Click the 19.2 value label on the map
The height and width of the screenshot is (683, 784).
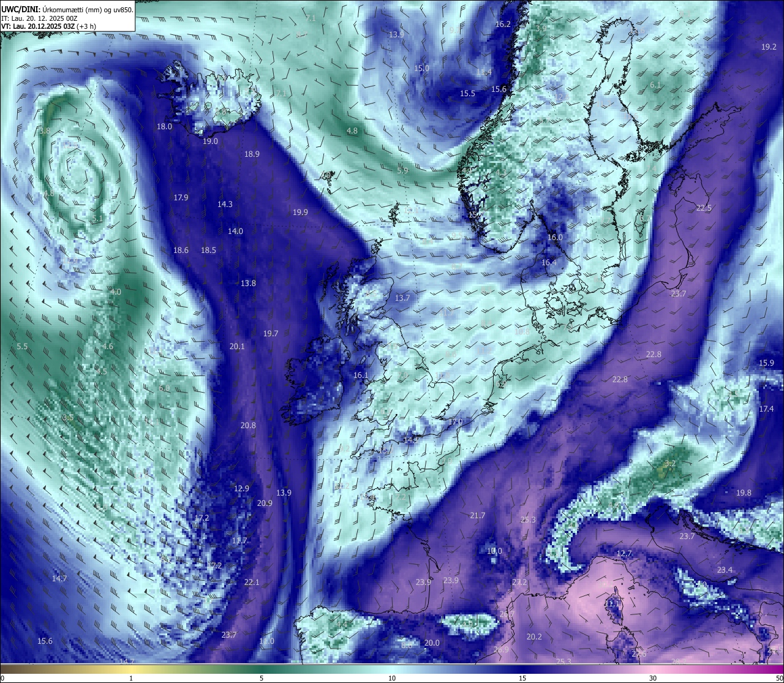(769, 47)
